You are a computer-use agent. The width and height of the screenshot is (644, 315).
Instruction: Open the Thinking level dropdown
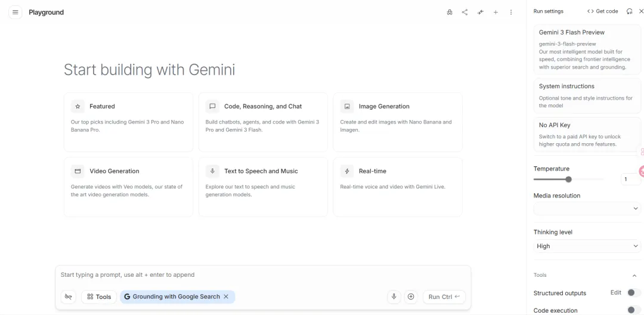click(587, 246)
